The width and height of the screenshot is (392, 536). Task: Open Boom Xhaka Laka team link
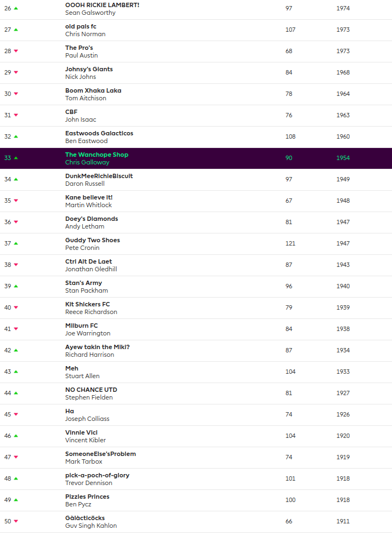(93, 90)
